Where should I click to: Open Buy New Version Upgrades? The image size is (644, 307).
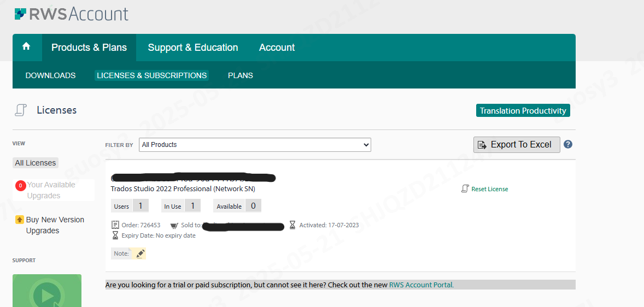pos(55,225)
